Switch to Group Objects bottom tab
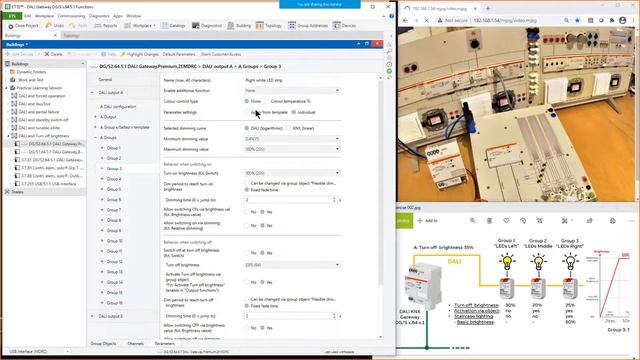 [x=103, y=344]
